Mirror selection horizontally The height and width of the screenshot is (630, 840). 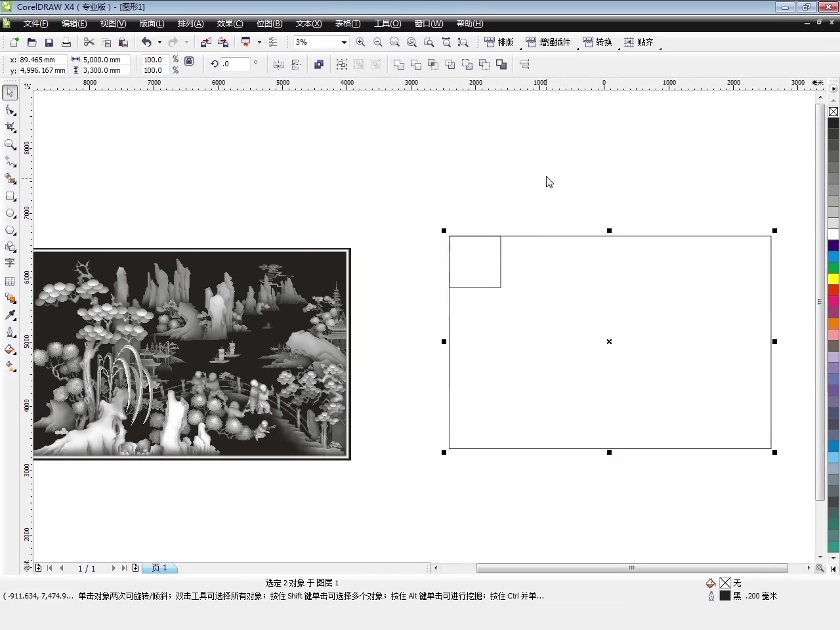(278, 64)
